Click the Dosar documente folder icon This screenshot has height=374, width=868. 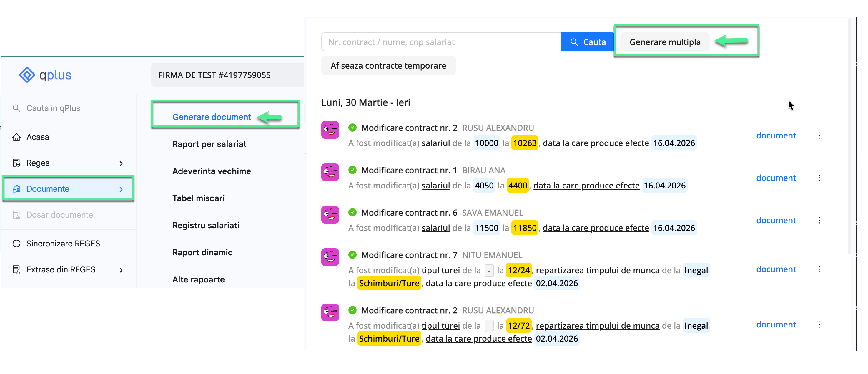click(x=16, y=214)
